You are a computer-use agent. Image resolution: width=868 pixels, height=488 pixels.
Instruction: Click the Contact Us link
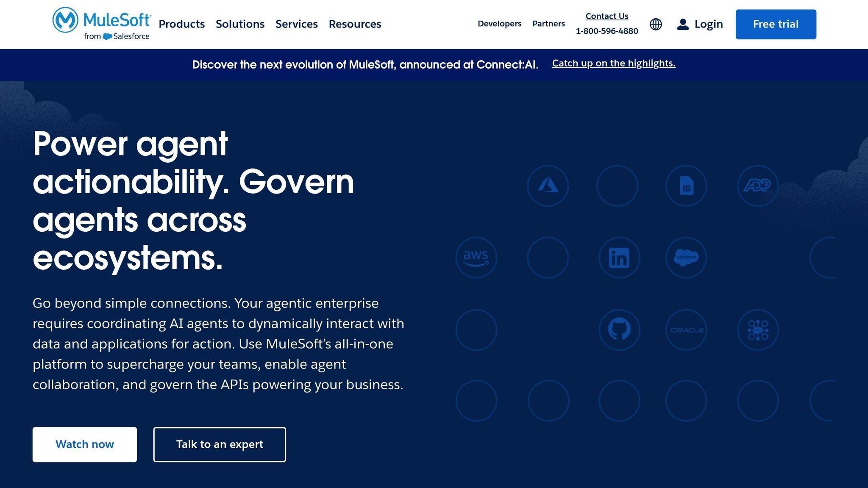point(607,16)
